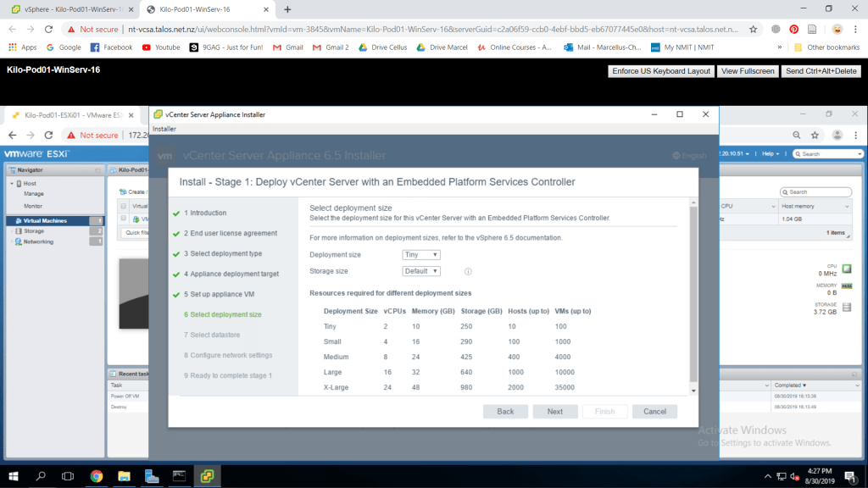Viewport: 868px width, 488px height.
Task: Click Enforce US Keyboard Layout
Action: pyautogui.click(x=661, y=71)
